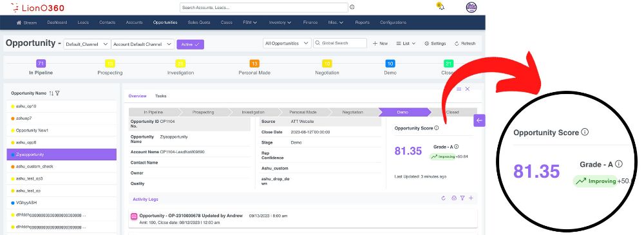Sort the Opportunity Name column
This screenshot has height=235, width=644.
[52, 93]
